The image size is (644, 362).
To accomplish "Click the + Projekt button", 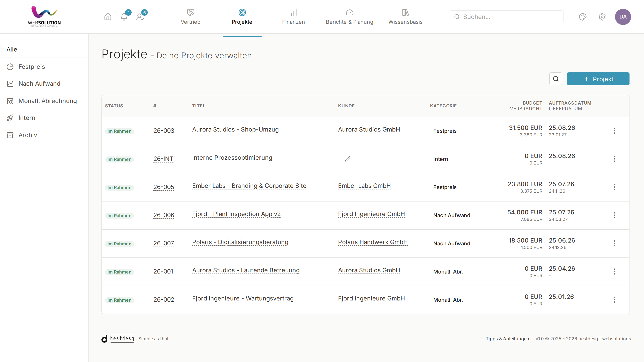I will click(x=598, y=79).
